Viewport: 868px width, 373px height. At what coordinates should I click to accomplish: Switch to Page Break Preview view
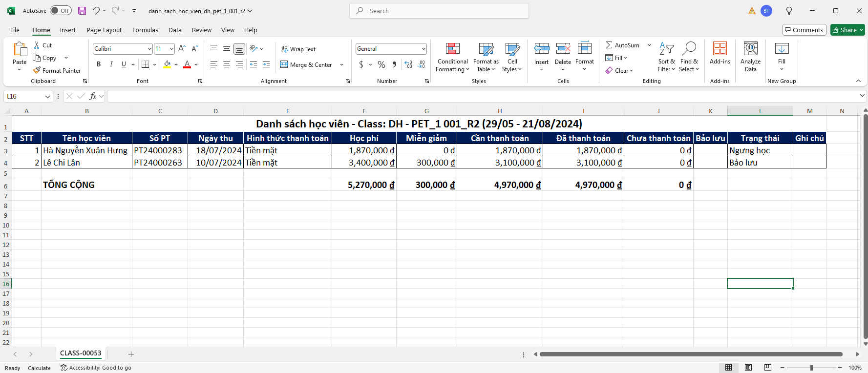(768, 368)
